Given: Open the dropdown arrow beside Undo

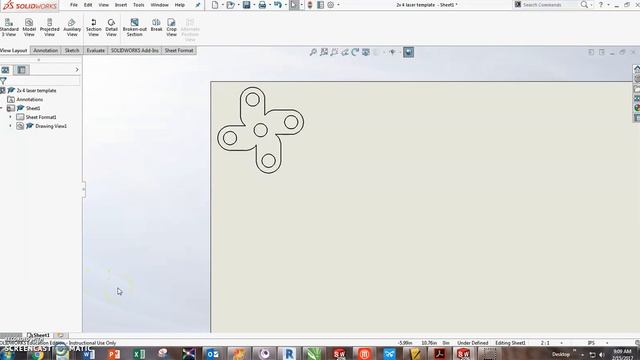Looking at the screenshot, I should [x=286, y=5].
